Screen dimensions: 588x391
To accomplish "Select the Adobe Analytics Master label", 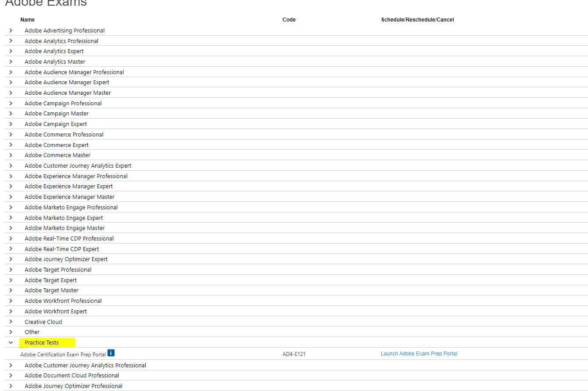I will tap(55, 61).
